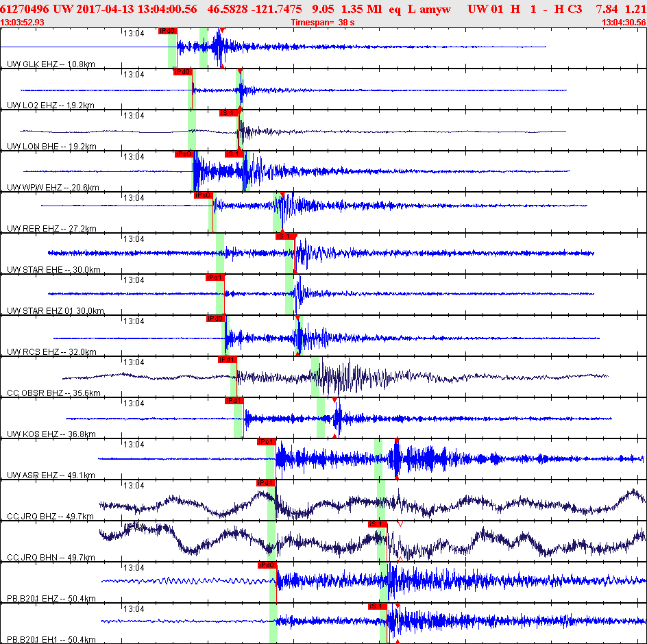Click the P onset on WPW EHZ waveform
The height and width of the screenshot is (644, 647).
coord(195,171)
